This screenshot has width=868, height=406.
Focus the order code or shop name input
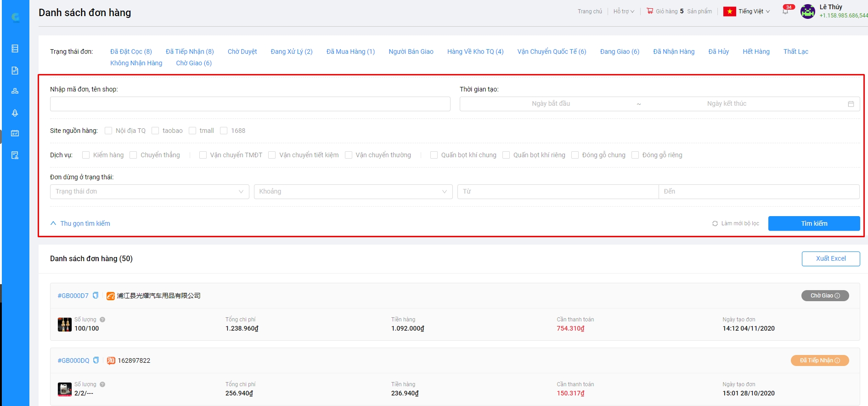(250, 104)
